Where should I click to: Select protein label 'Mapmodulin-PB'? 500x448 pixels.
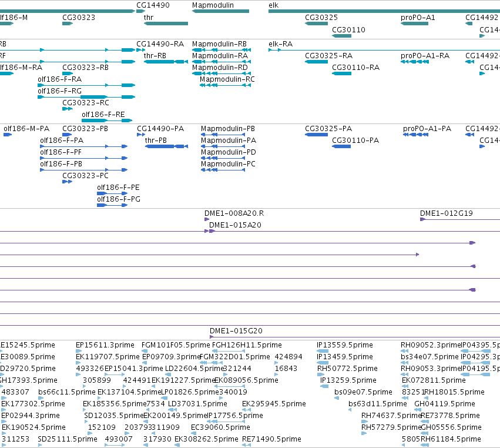(228, 129)
